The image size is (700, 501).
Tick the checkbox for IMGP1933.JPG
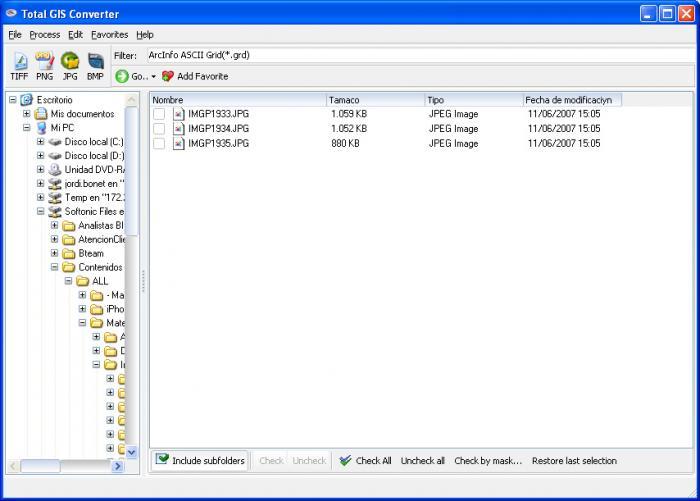[159, 114]
